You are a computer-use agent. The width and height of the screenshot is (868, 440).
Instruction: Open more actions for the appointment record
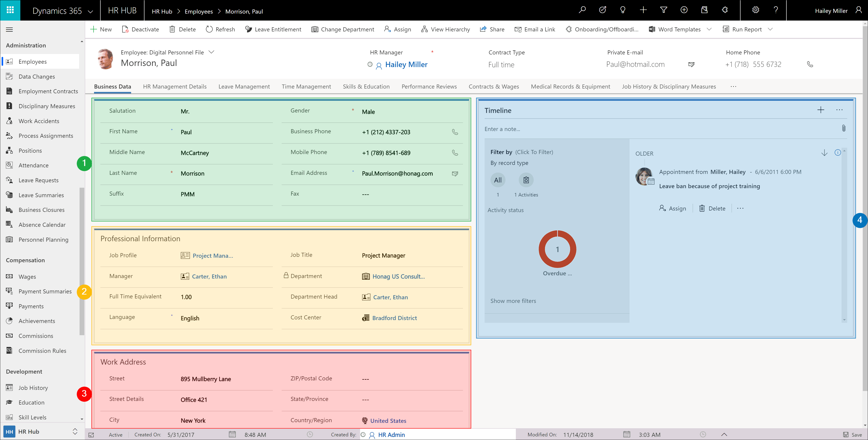coord(740,208)
